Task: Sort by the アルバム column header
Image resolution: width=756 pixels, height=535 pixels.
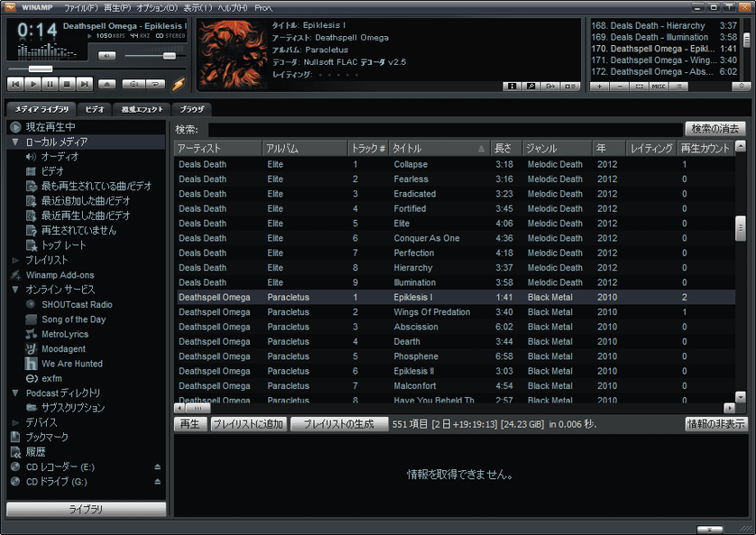Action: point(305,149)
